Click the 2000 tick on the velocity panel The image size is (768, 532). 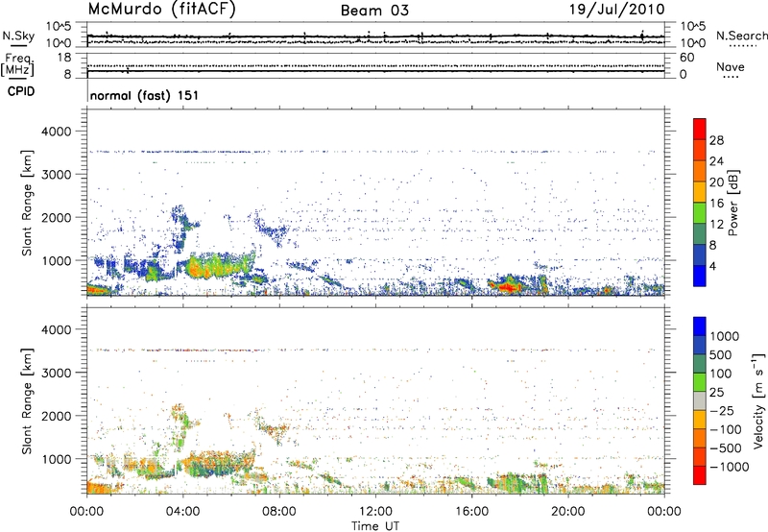57,416
